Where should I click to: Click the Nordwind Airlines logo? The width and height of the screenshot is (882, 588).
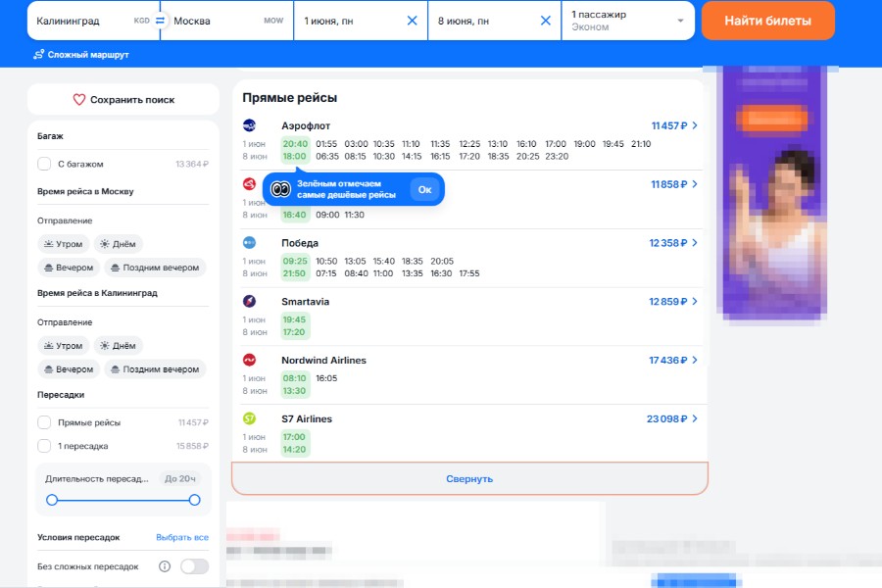(249, 360)
